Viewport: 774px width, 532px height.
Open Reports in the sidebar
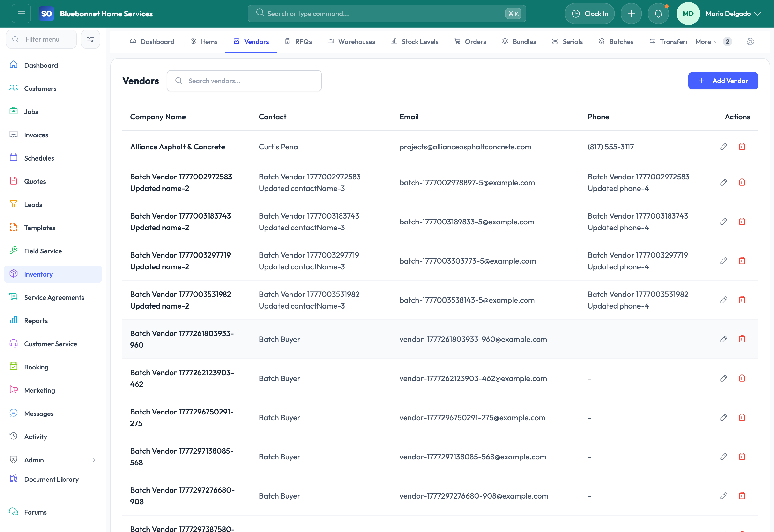point(53,321)
